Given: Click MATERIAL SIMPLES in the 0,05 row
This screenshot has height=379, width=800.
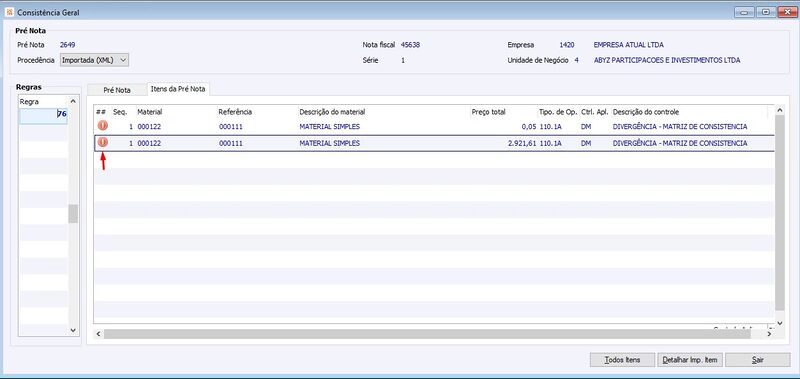Looking at the screenshot, I should pos(330,127).
